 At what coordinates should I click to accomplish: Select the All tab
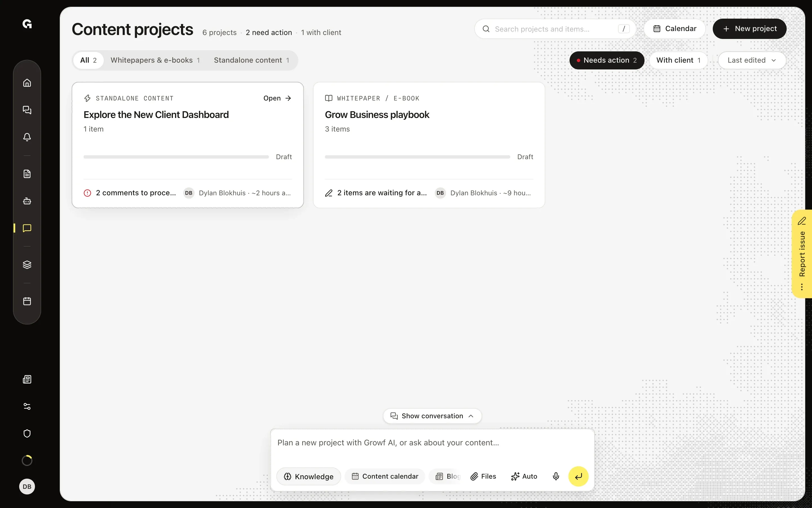coord(88,60)
